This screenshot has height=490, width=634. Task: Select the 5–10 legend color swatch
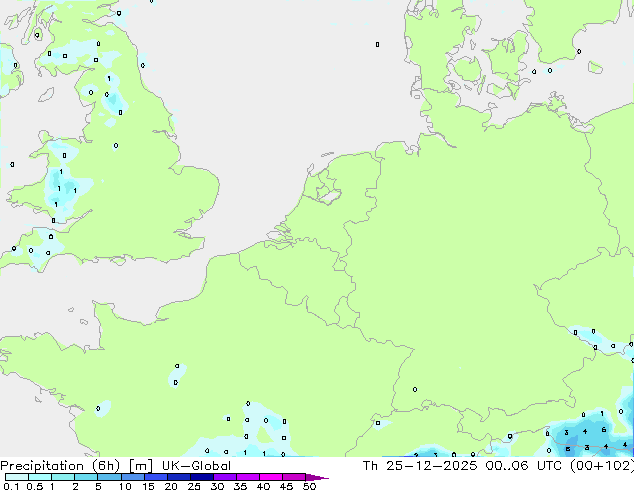(x=109, y=477)
